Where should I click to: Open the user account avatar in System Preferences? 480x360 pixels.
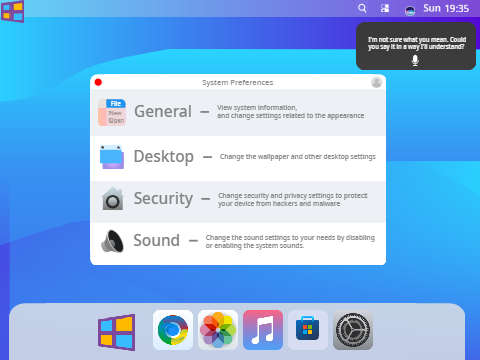coord(376,82)
